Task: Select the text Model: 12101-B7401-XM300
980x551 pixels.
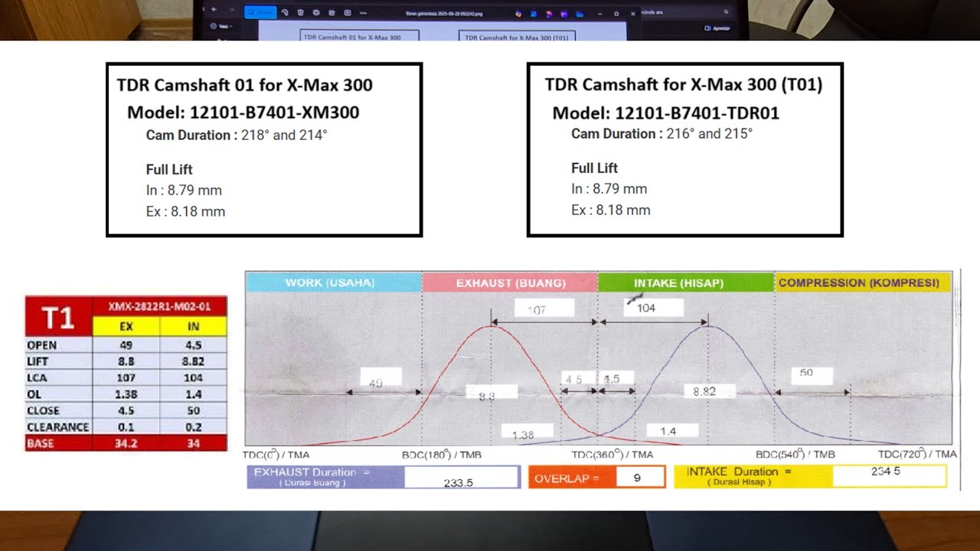Action: click(x=243, y=113)
